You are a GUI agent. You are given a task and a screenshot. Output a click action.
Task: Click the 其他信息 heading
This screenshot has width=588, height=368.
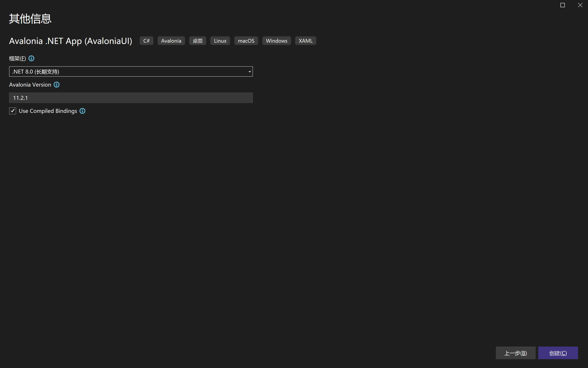coord(30,19)
